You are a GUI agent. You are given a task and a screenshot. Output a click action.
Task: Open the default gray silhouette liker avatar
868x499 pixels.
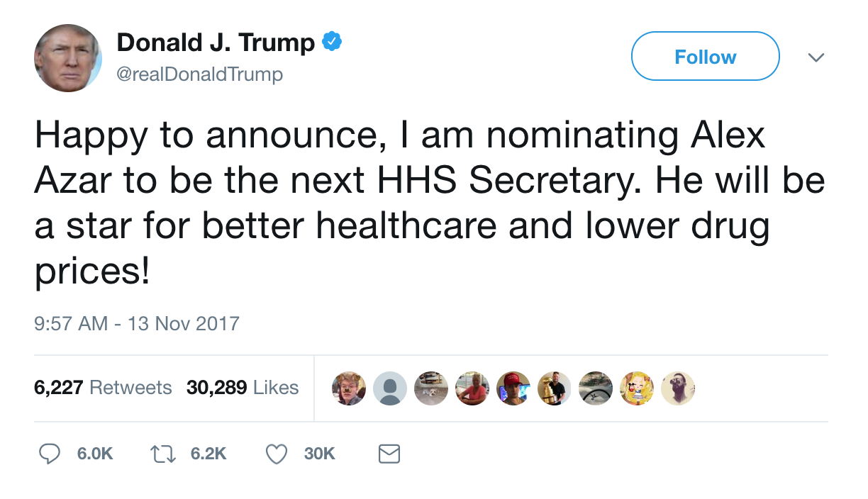click(x=390, y=388)
